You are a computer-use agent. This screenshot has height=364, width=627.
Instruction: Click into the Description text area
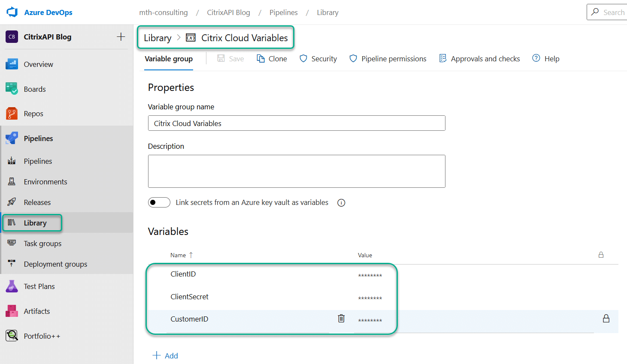point(297,171)
